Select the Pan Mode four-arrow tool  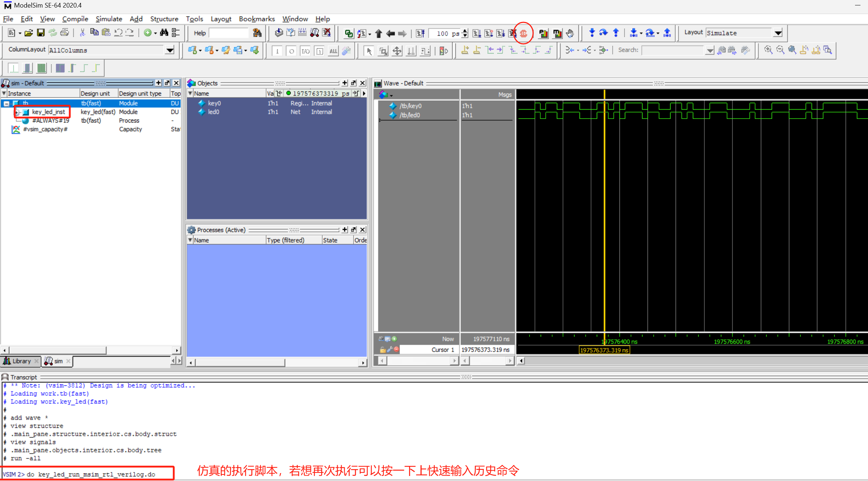pyautogui.click(x=397, y=51)
